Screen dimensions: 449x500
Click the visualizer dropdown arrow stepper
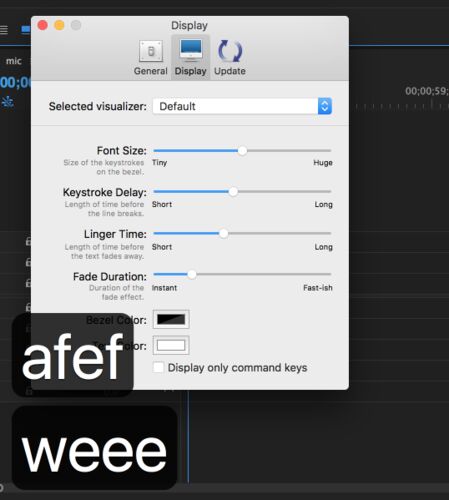325,106
